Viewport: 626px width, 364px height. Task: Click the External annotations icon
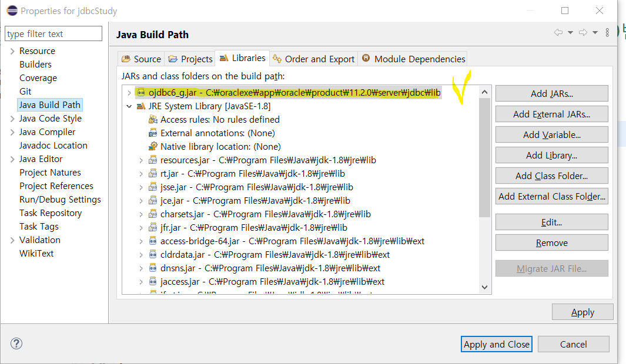pos(153,133)
